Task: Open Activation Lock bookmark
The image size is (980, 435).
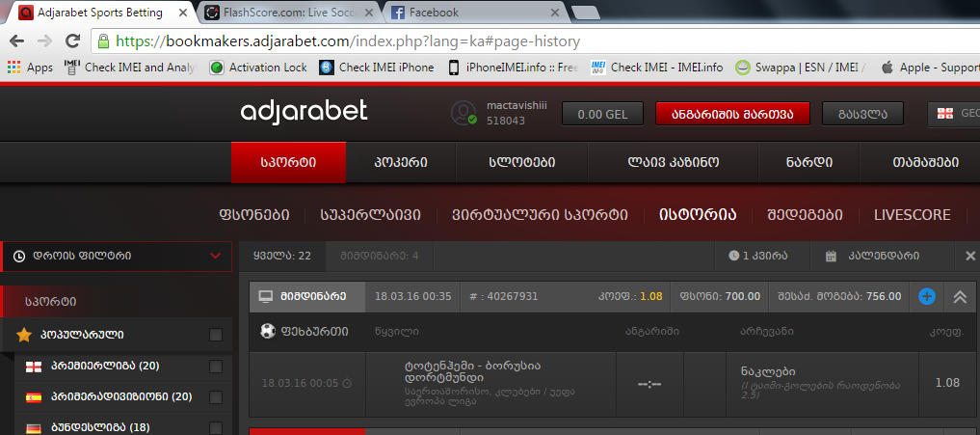Action: pyautogui.click(x=259, y=67)
